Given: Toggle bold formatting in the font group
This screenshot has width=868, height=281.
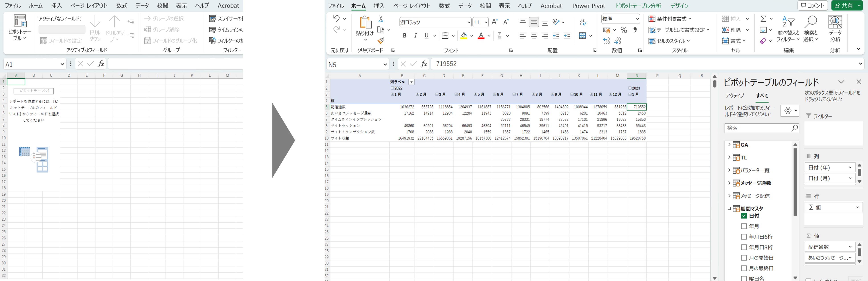Looking at the screenshot, I should point(404,35).
